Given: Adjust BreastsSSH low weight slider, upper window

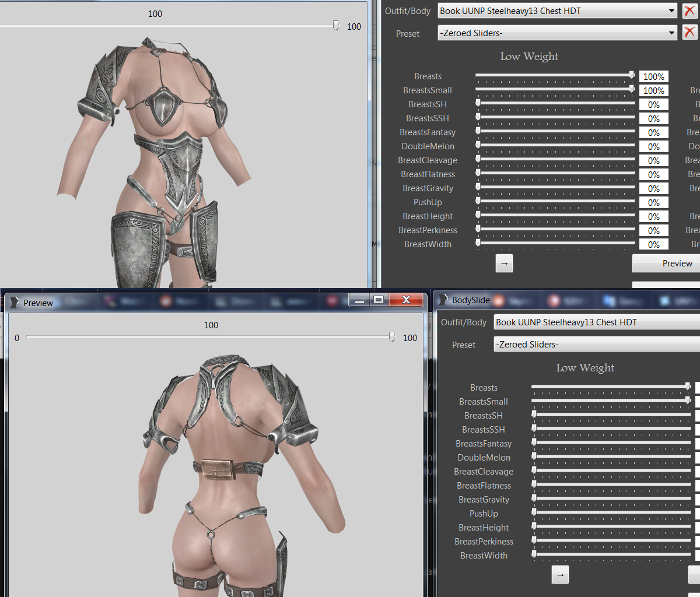Looking at the screenshot, I should click(x=555, y=118).
